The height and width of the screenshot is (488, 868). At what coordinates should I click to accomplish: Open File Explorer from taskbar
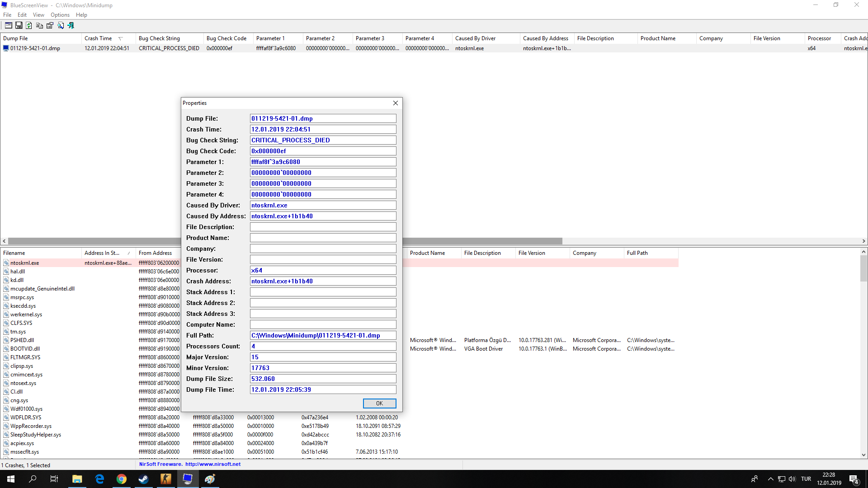coord(77,479)
